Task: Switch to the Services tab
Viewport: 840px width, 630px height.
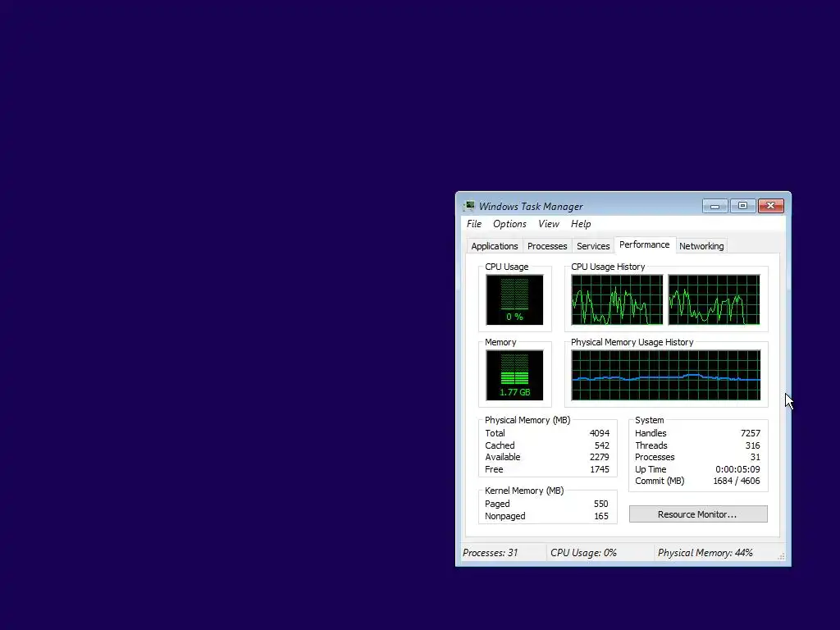Action: [x=593, y=246]
